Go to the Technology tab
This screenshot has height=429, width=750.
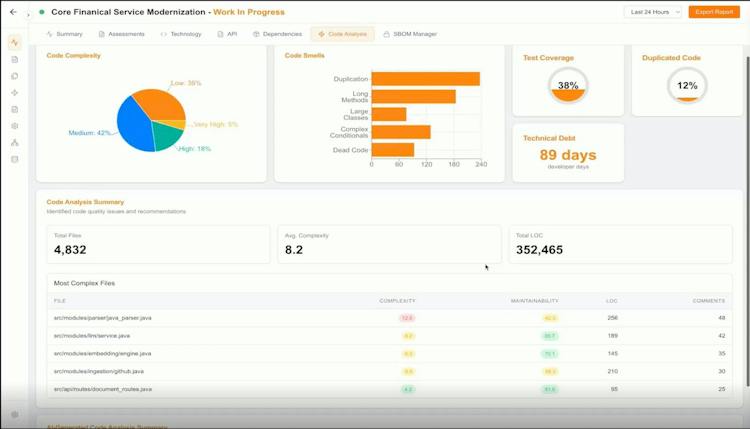pos(181,34)
